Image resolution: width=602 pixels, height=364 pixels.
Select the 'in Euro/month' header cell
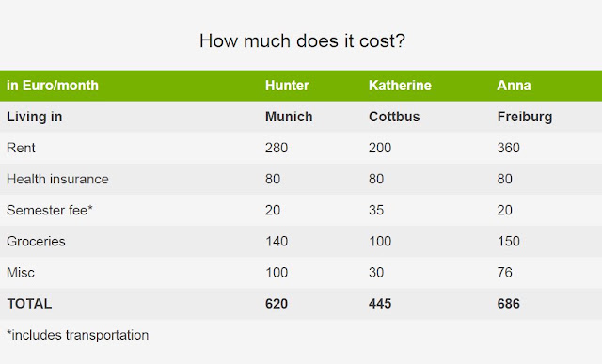point(53,86)
